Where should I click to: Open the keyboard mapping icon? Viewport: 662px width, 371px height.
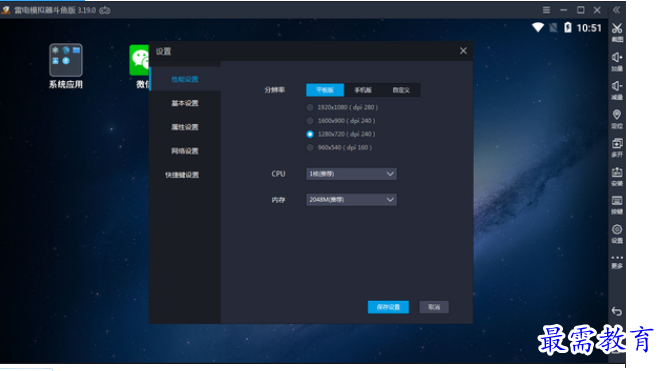pyautogui.click(x=617, y=200)
